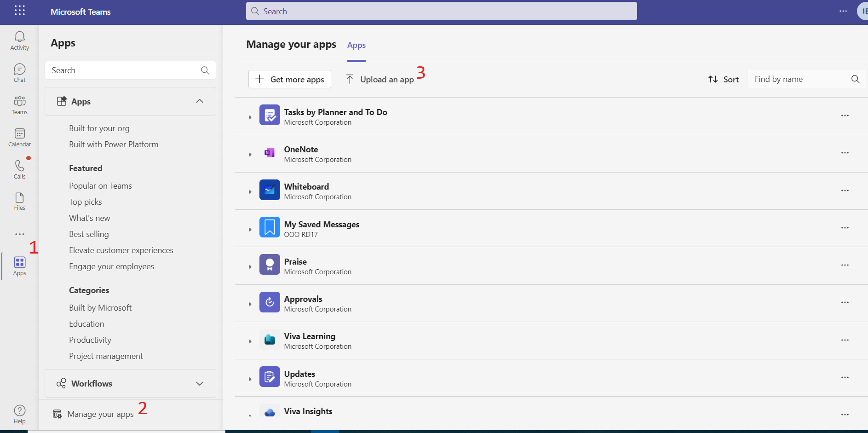Show more apps via sidebar ellipsis
The image size is (868, 433).
(19, 234)
